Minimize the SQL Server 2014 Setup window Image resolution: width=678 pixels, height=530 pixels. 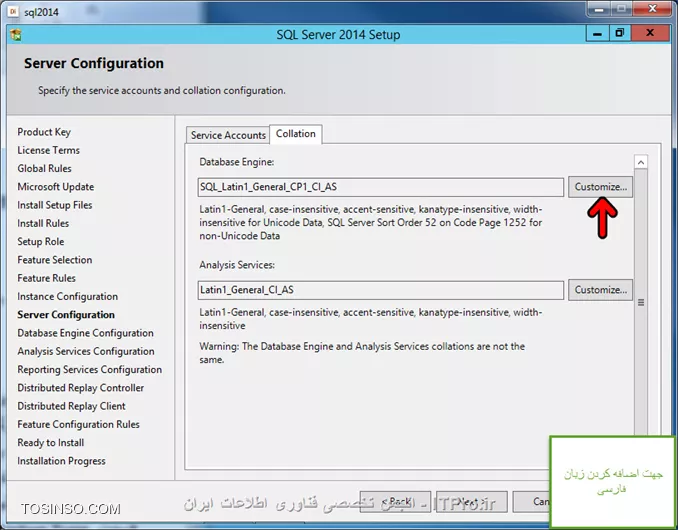598,34
